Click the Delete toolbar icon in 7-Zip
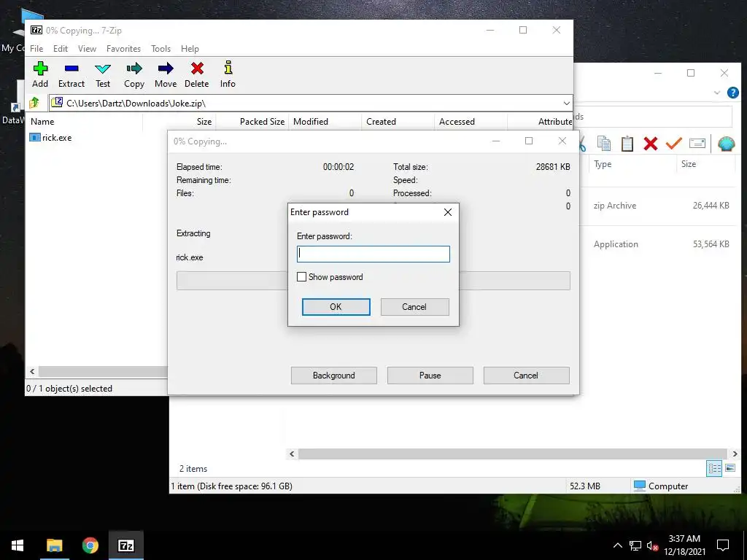Viewport: 747px width, 560px height. (197, 75)
